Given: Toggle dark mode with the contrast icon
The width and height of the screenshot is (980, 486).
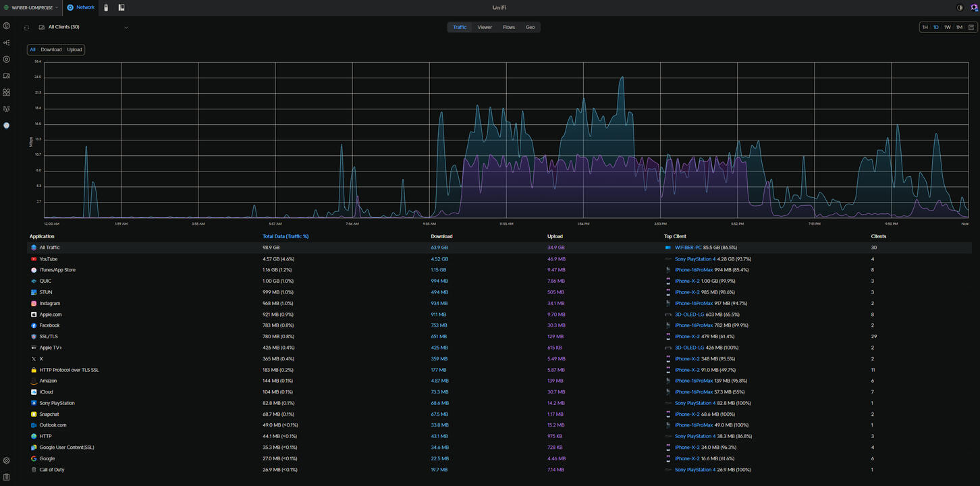Looking at the screenshot, I should pos(959,7).
